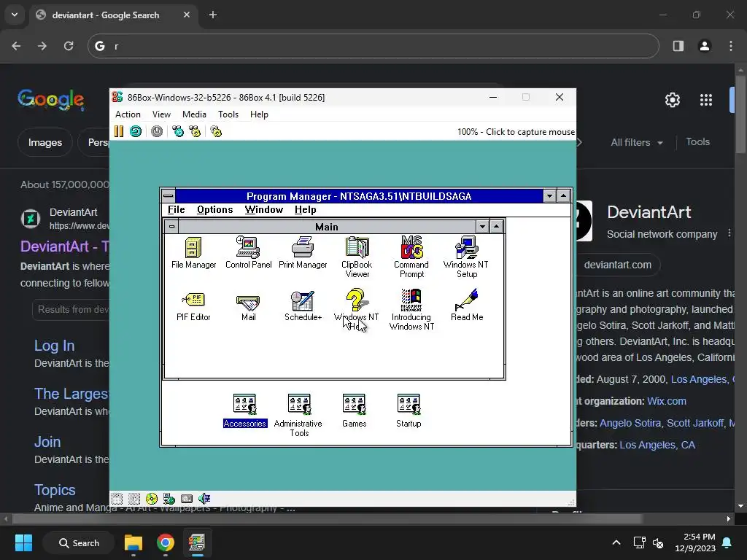Minimize the Main group window

[482, 227]
